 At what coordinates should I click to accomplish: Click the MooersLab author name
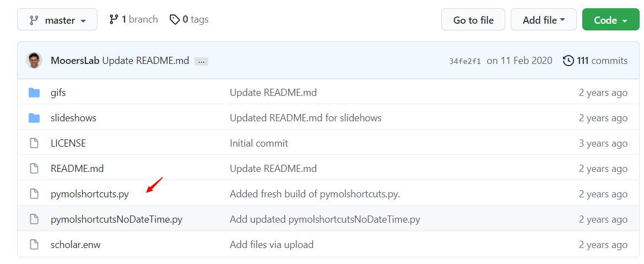point(75,61)
